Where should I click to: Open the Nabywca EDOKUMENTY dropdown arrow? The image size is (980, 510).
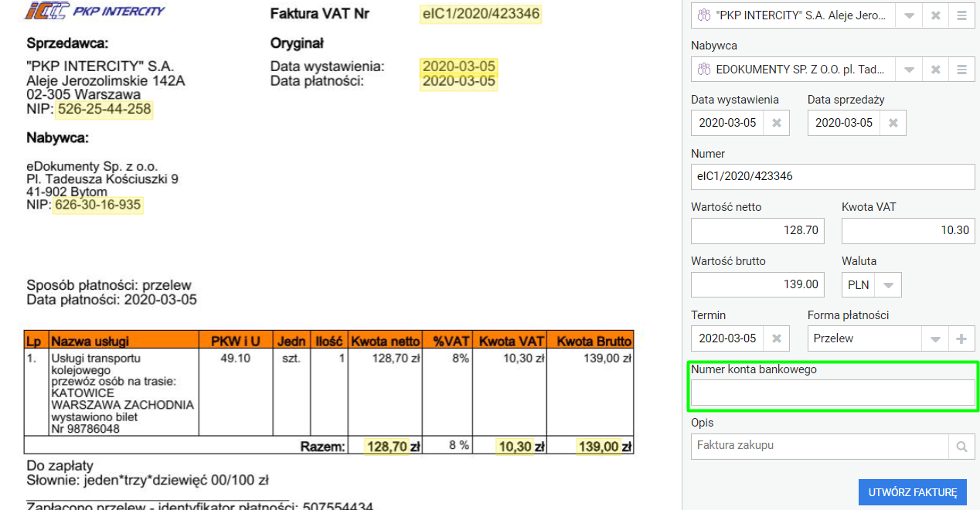[909, 70]
